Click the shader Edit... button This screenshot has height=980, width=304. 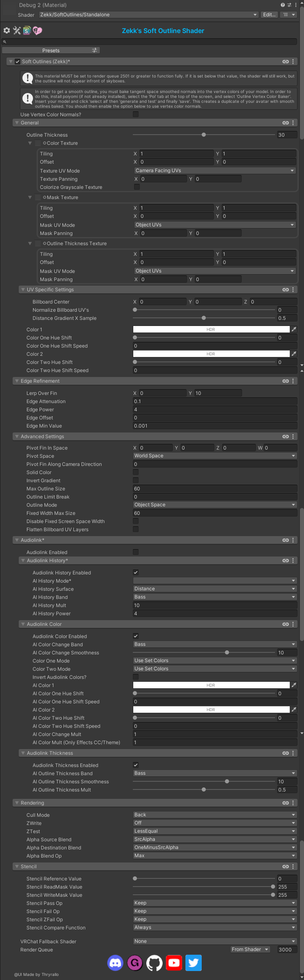(x=269, y=15)
